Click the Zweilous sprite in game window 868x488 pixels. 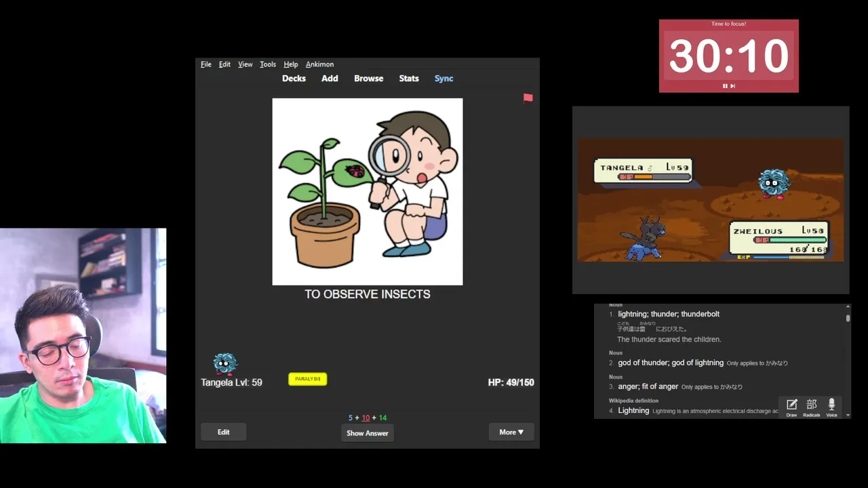pos(644,239)
